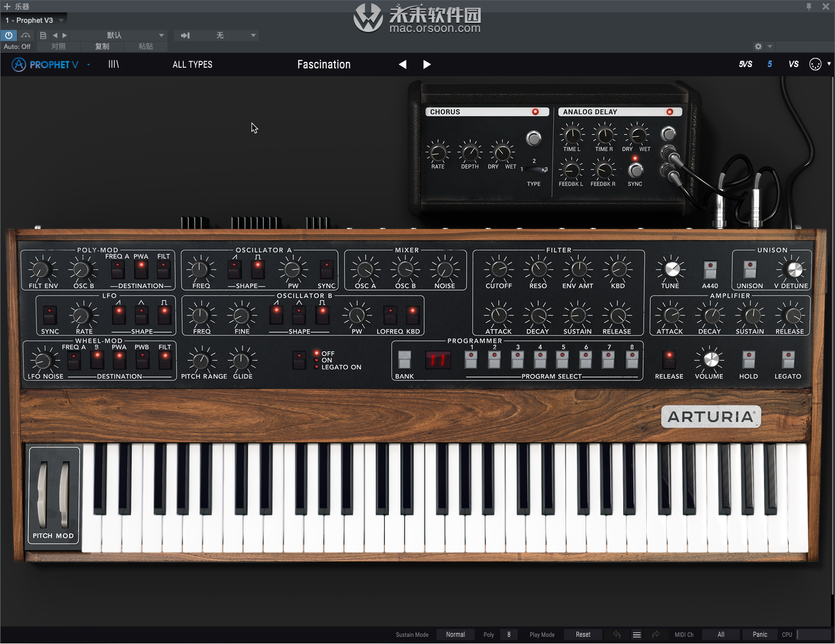Click the delay TIME L knob

pos(572,135)
